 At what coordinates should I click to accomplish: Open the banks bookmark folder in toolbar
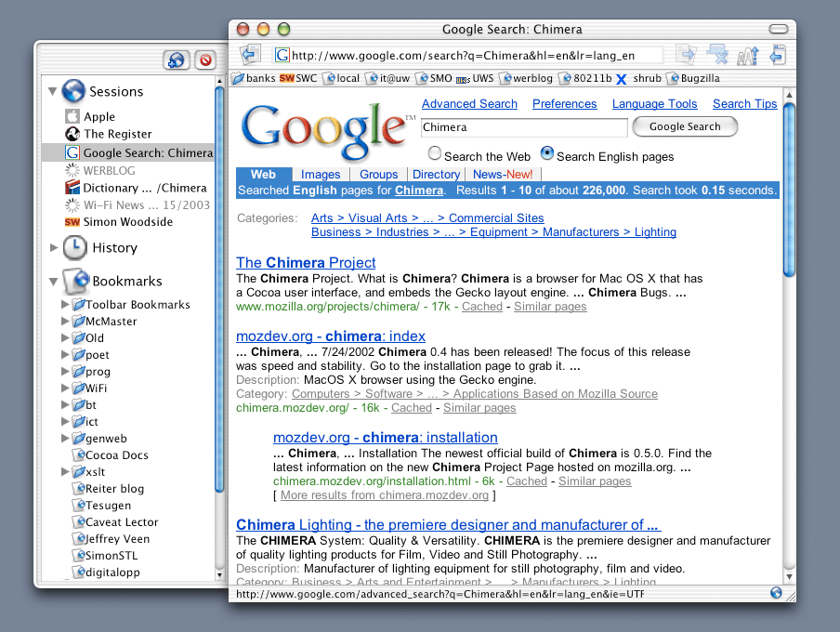pyautogui.click(x=253, y=79)
